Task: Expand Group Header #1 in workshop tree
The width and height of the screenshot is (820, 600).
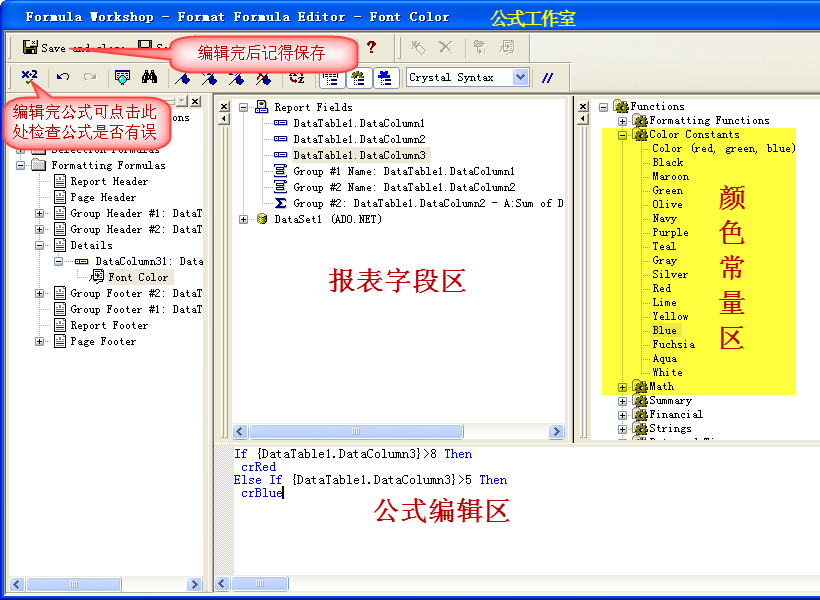Action: (39, 213)
